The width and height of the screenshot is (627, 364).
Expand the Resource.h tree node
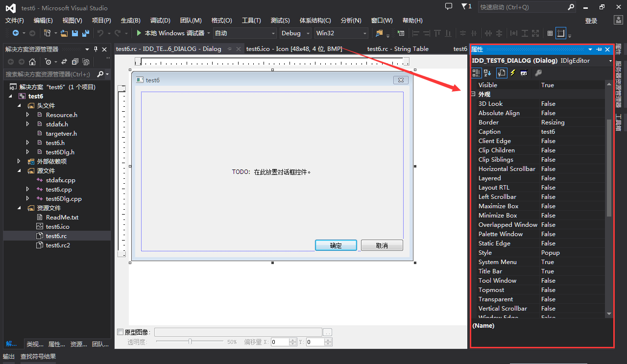[28, 115]
